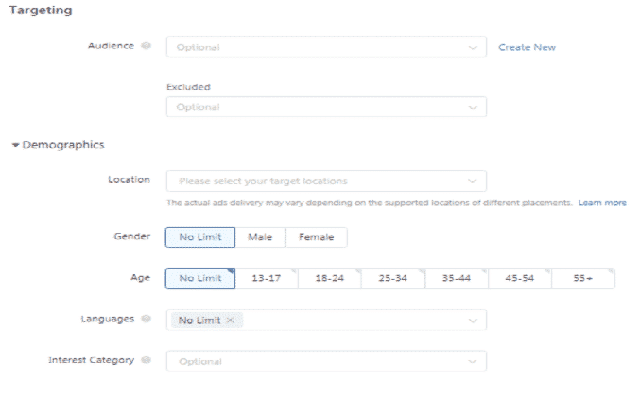Click the Audience help info icon
Viewport: 640px width, 400px height.
point(146,46)
